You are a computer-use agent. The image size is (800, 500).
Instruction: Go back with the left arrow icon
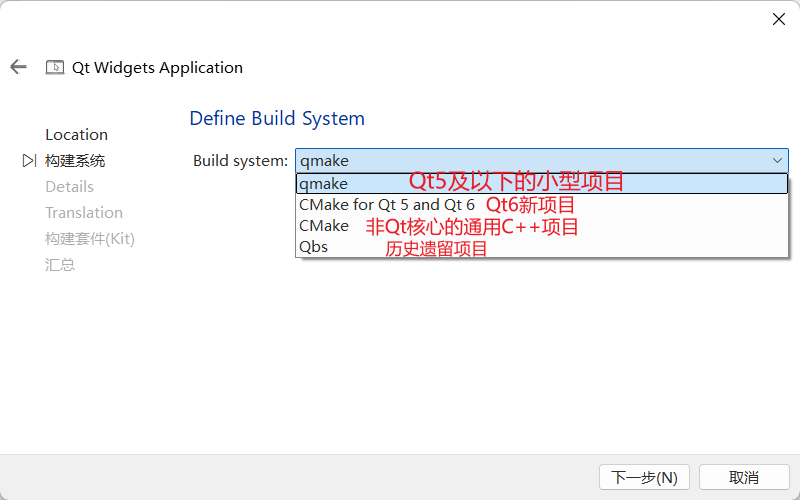18,67
